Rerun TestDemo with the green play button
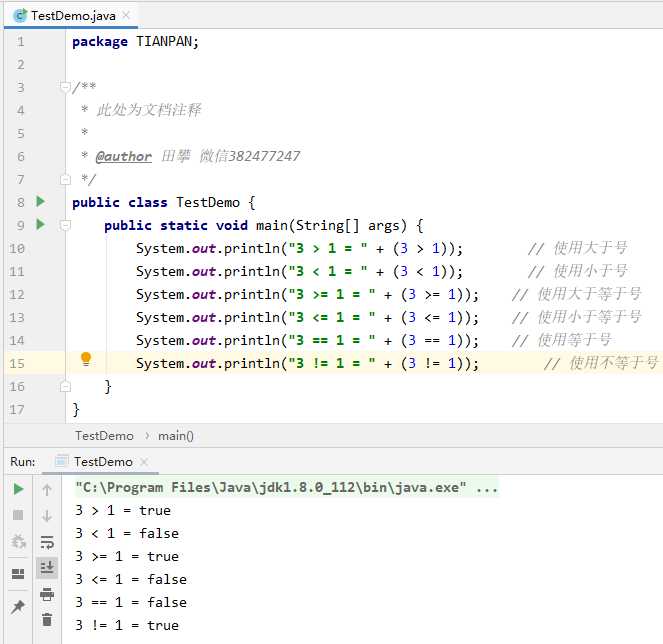 tap(18, 489)
